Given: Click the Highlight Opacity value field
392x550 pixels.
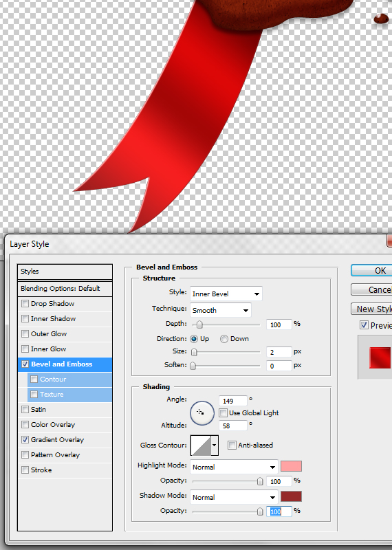Looking at the screenshot, I should pos(279,481).
